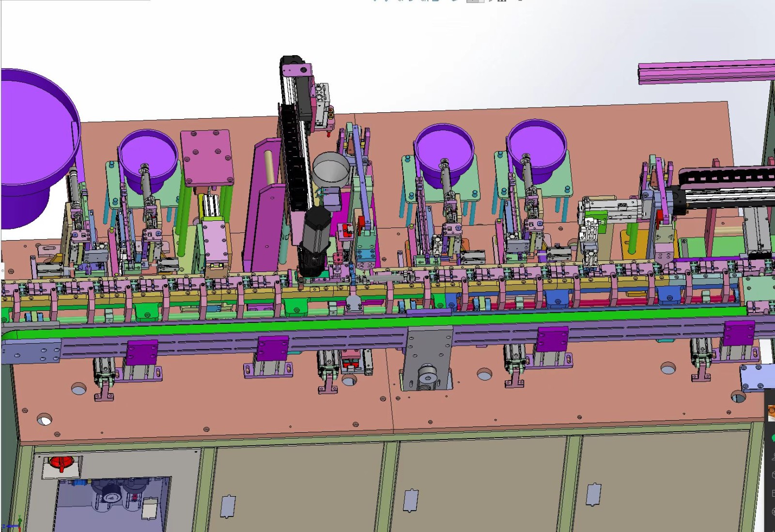This screenshot has width=775, height=532.
Task: Select the pink extrusion beam at top right
Action: 707,73
